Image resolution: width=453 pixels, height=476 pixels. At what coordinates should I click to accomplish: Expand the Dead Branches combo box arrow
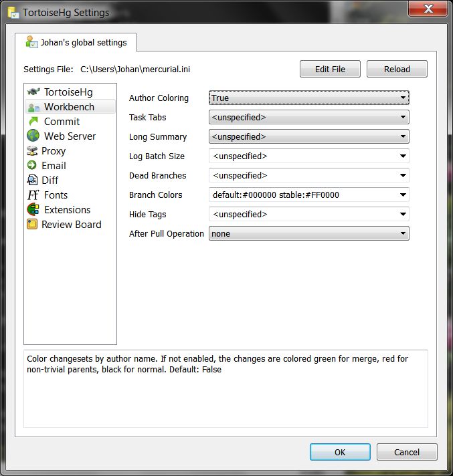pos(403,175)
